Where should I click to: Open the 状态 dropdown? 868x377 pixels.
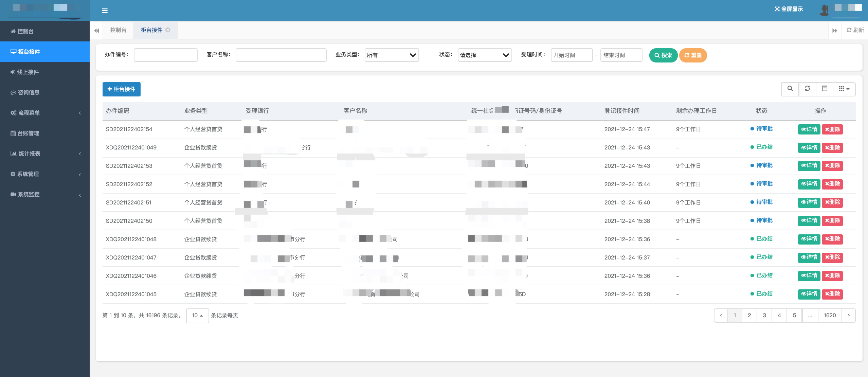(485, 55)
